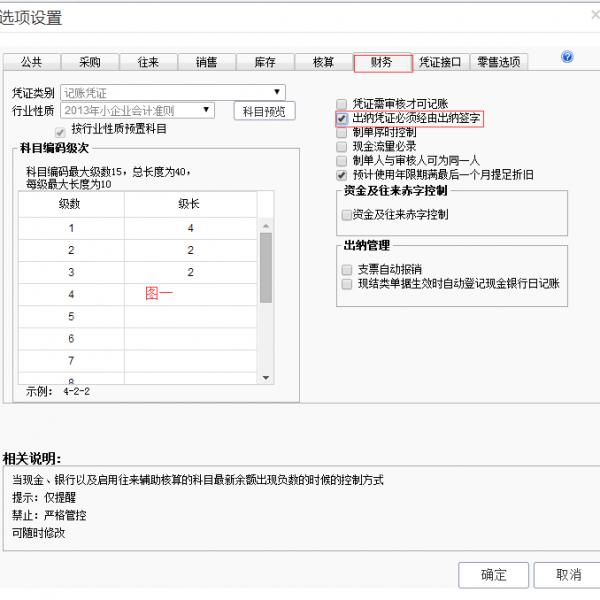Image resolution: width=600 pixels, height=600 pixels.
Task: Confirm settings with 确定 button
Action: pyautogui.click(x=493, y=575)
